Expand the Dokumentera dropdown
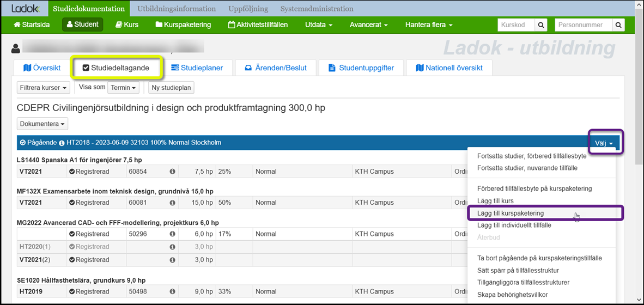 pos(42,124)
